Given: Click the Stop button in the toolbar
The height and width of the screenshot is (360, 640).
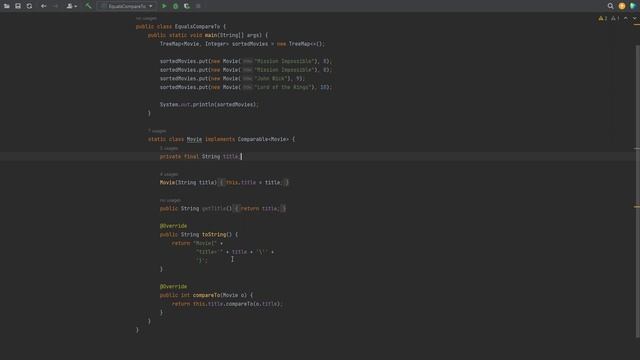Looking at the screenshot, I should click(x=198, y=6).
